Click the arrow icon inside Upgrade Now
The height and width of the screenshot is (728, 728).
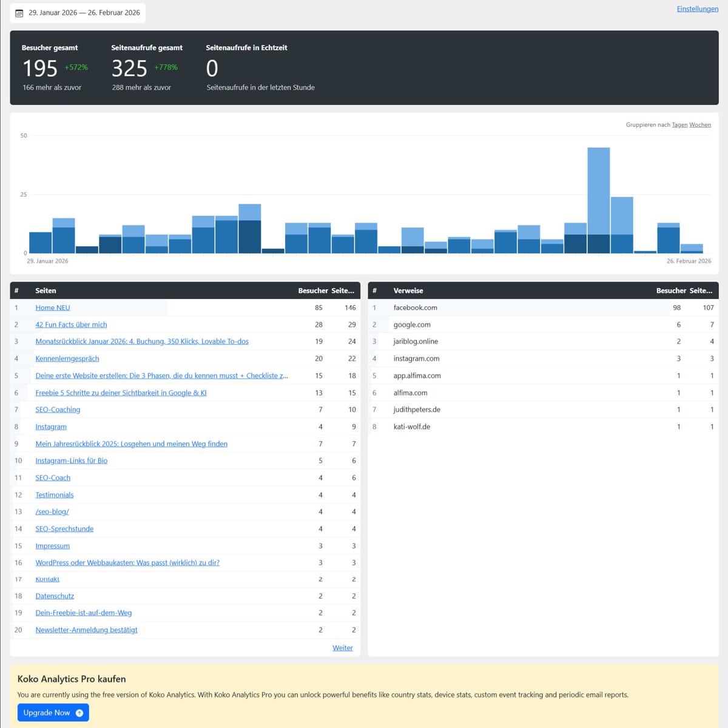78,712
